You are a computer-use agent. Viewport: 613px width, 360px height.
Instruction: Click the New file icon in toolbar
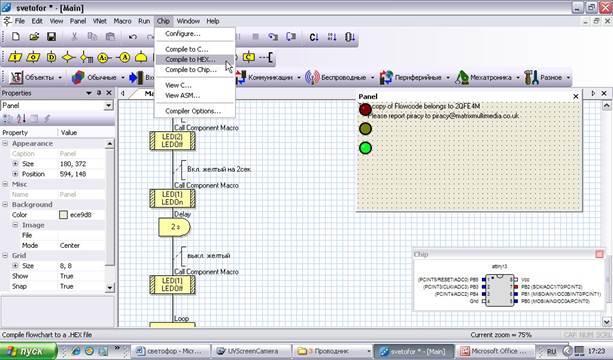coord(16,37)
